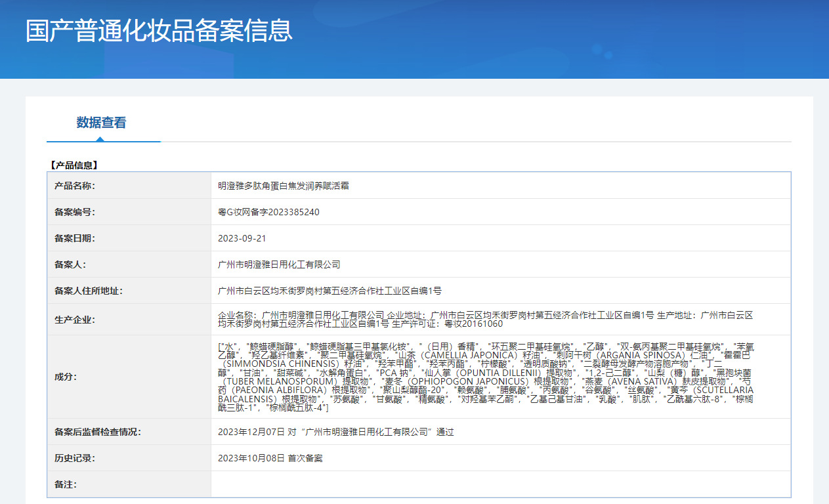Click the 生产企业 label
Image resolution: width=829 pixels, height=504 pixels.
[75, 320]
